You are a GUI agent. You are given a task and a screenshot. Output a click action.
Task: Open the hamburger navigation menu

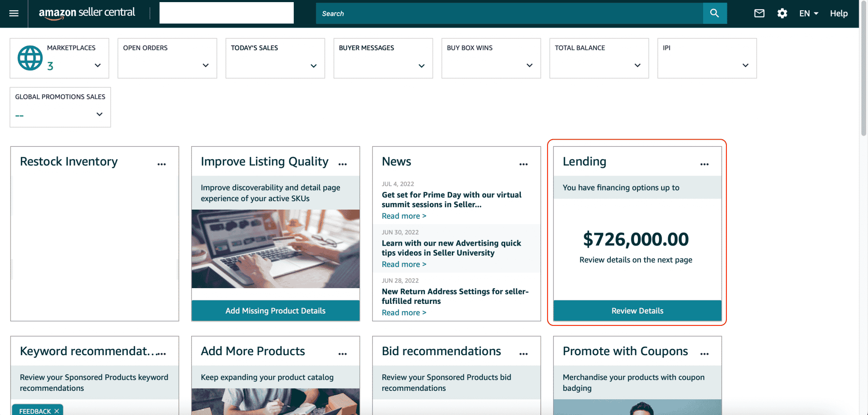[14, 13]
